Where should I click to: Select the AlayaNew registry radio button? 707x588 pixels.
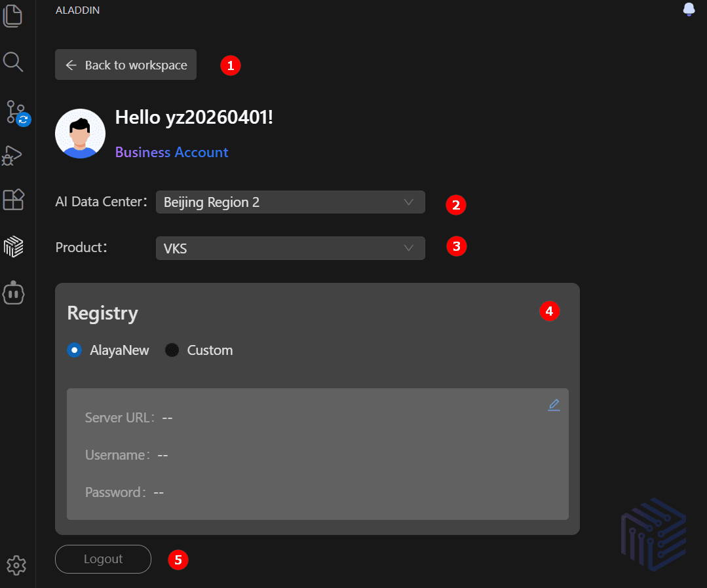[75, 350]
